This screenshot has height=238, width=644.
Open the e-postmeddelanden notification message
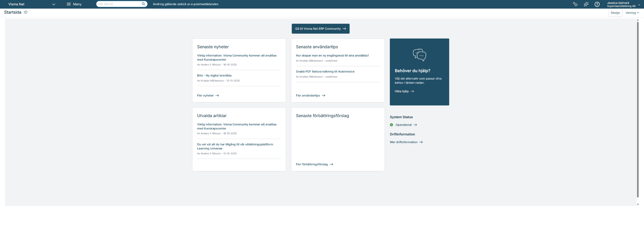point(186,4)
